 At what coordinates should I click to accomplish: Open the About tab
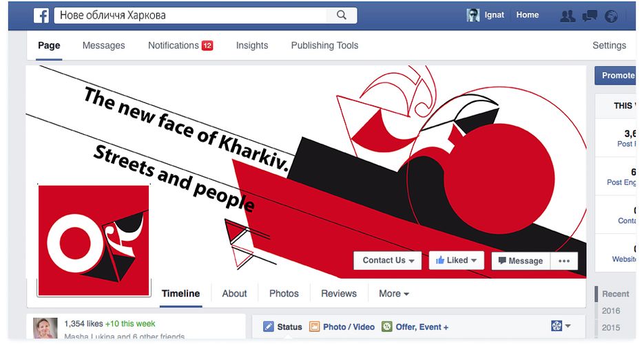point(234,294)
